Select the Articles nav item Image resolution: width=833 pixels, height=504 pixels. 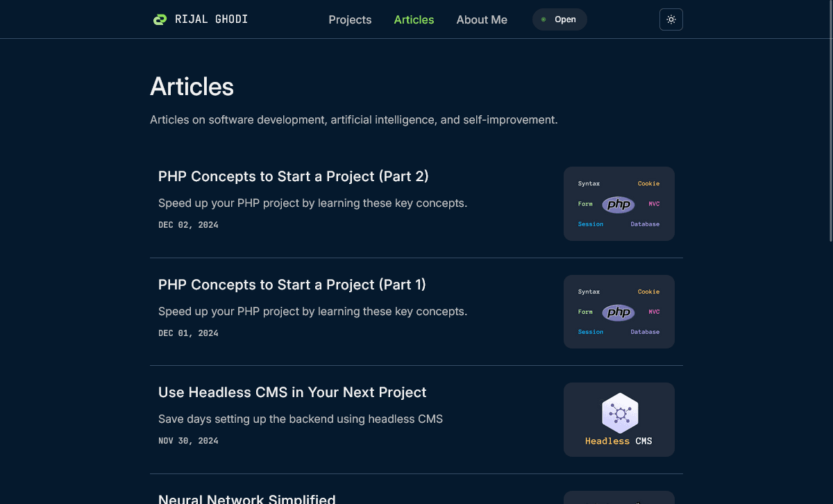[x=414, y=19]
